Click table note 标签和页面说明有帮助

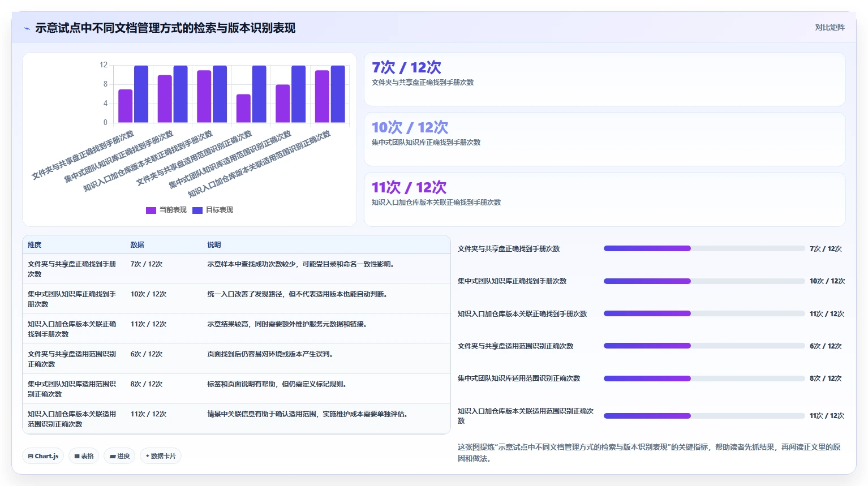point(277,384)
